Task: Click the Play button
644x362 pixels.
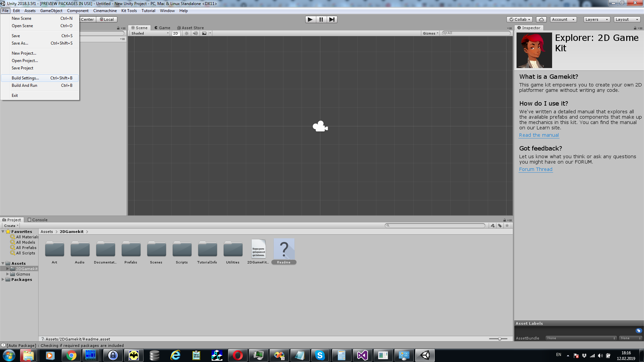Action: (x=310, y=19)
